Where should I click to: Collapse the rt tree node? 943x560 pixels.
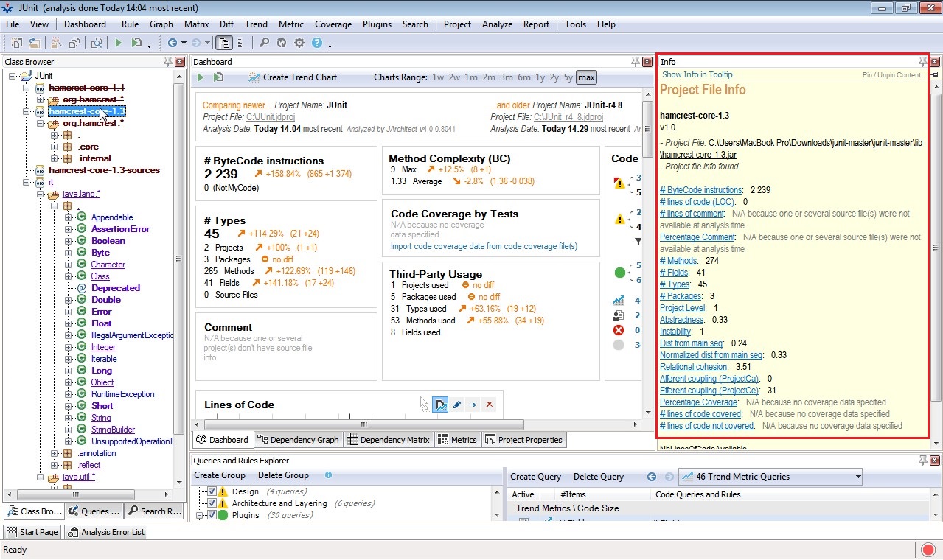point(27,182)
